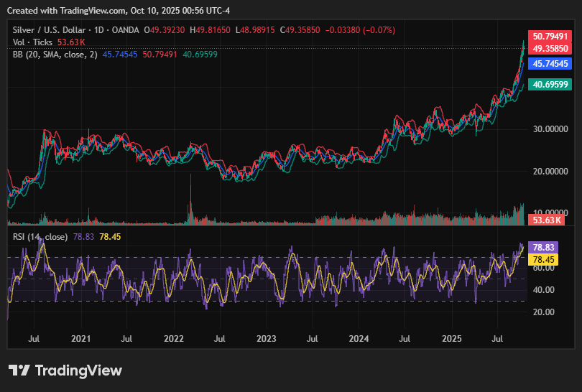The width and height of the screenshot is (582, 392).
Task: Click the 49.35850 last price axis tag
Action: (x=549, y=48)
